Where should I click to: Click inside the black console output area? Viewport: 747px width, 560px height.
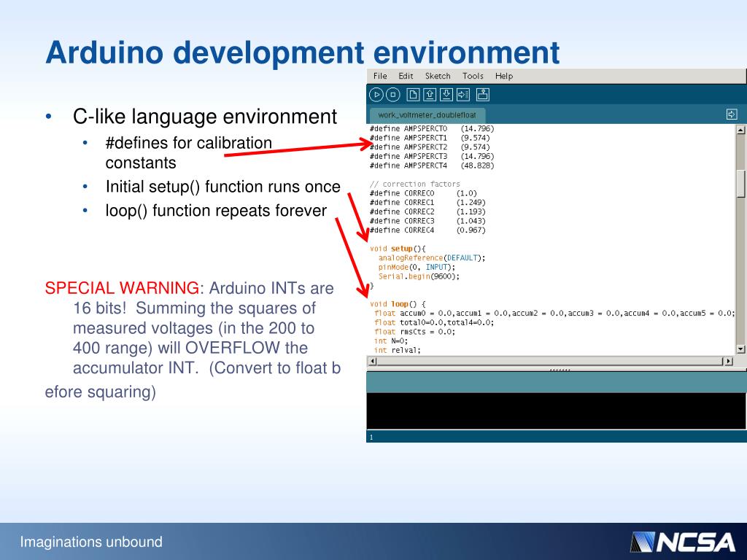point(556,411)
